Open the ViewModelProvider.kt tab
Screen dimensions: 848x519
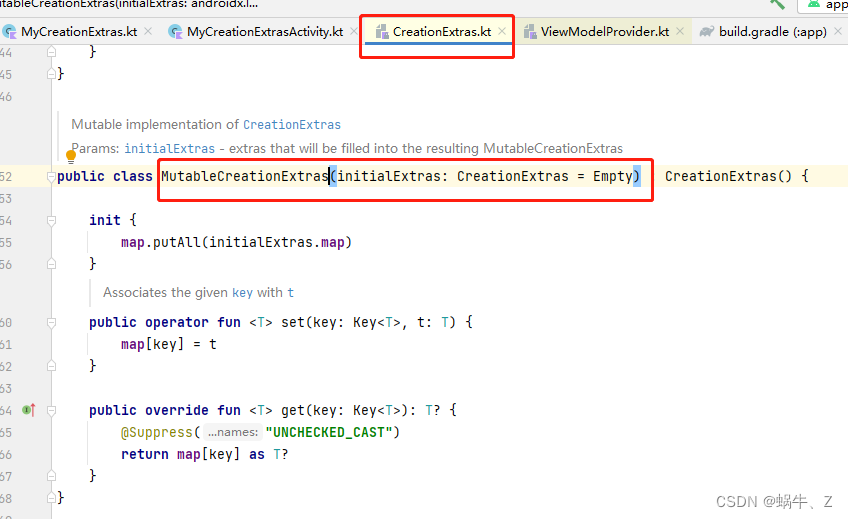pyautogui.click(x=604, y=32)
